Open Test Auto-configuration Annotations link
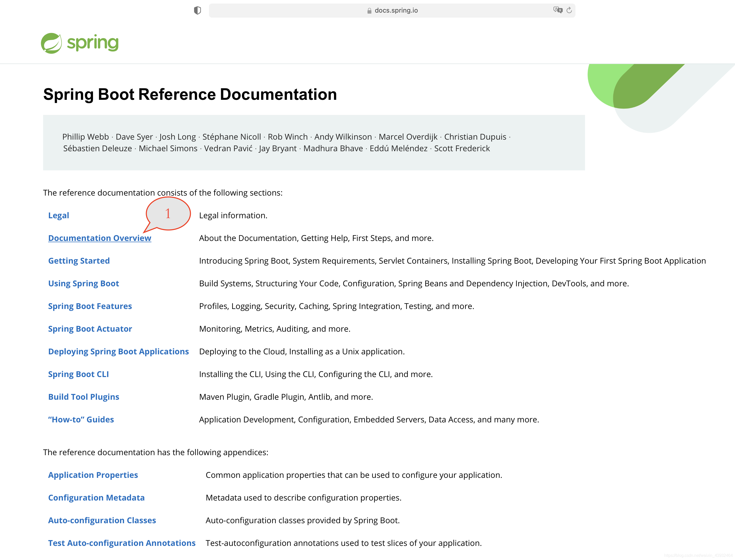Screen dimensions: 735x560 point(122,543)
